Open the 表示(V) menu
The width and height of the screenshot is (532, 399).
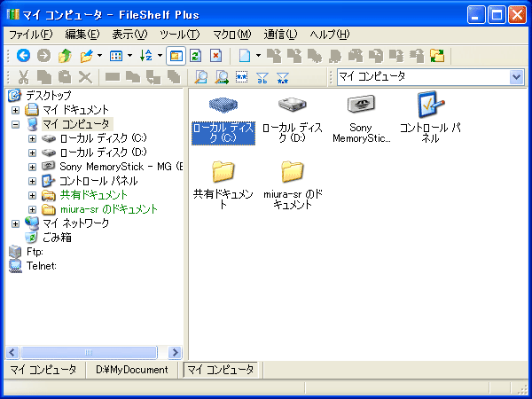pos(130,35)
